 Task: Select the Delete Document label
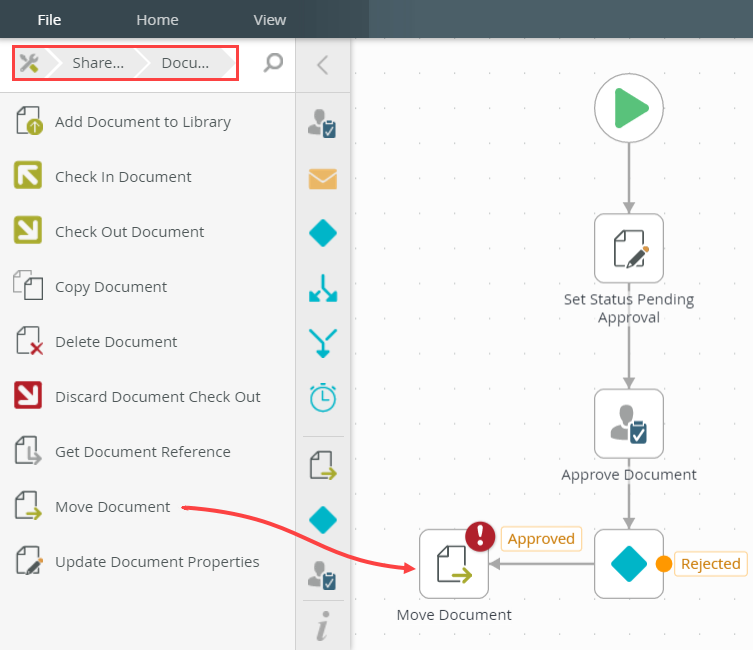(116, 342)
